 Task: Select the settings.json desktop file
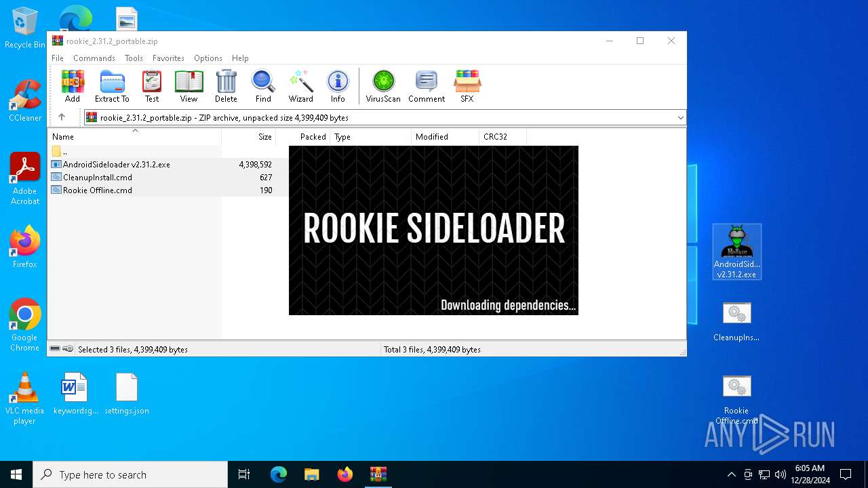coord(127,394)
